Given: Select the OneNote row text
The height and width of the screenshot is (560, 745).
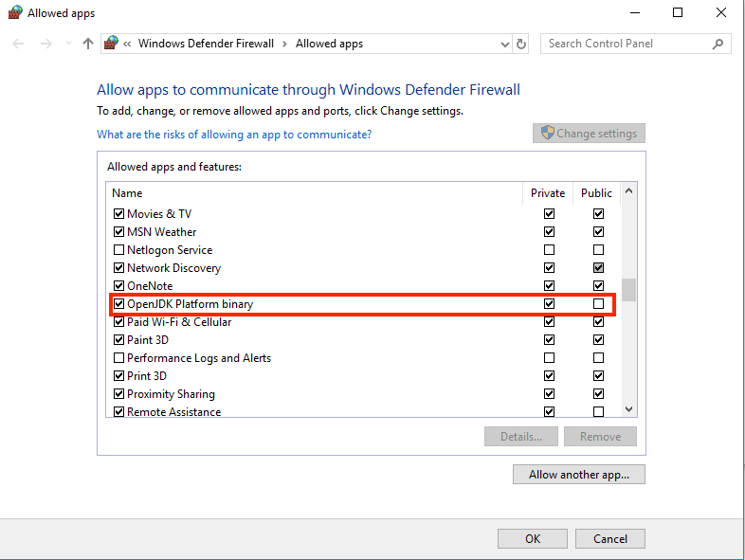Looking at the screenshot, I should (x=150, y=286).
